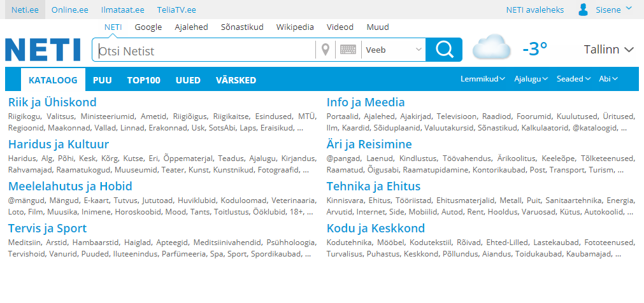Expand the Abi help menu
644x303 pixels.
tap(608, 79)
